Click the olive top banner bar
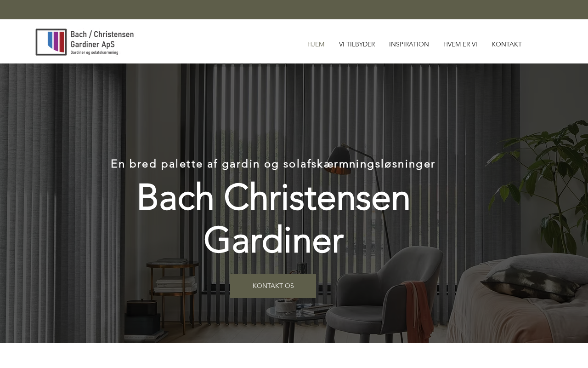588x368 pixels. pos(294,10)
